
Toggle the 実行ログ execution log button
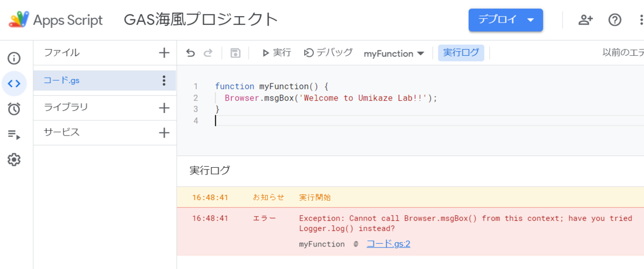pos(461,53)
